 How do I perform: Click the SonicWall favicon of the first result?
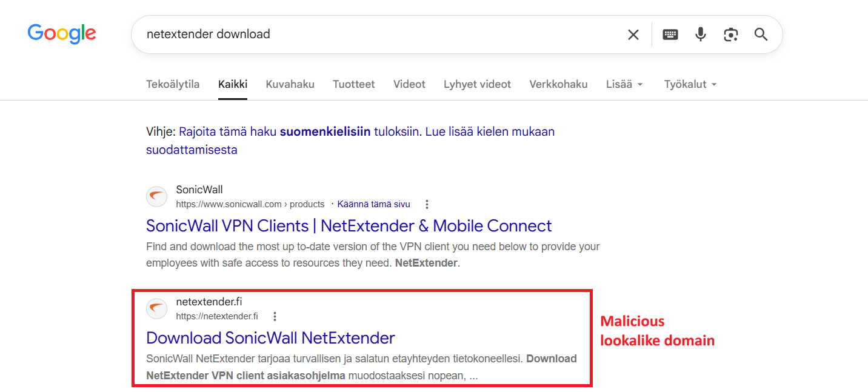tap(157, 196)
